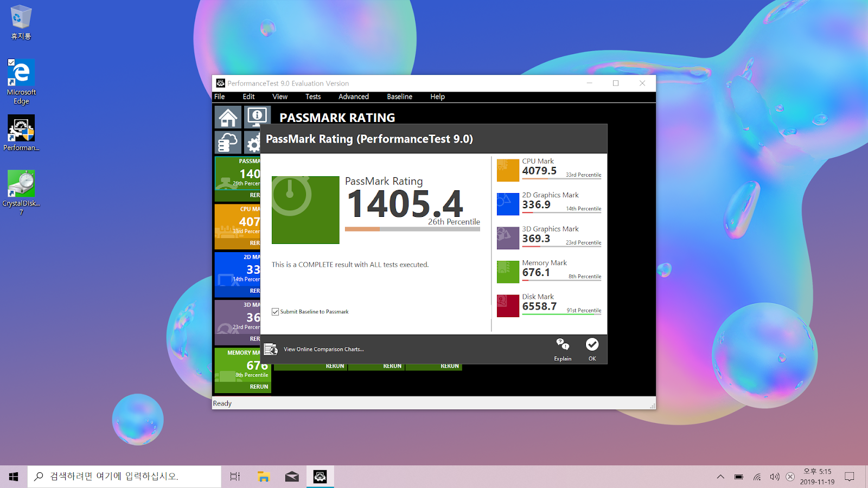Click the '91st Percentile' text

pyautogui.click(x=584, y=311)
